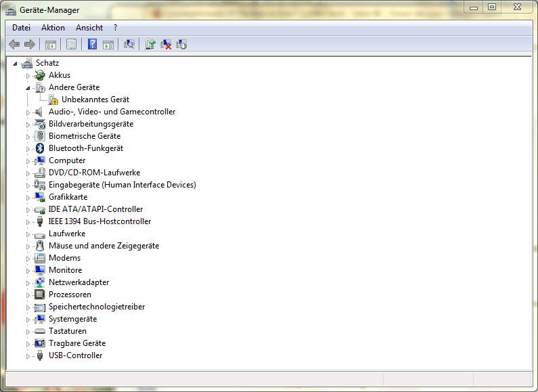This screenshot has width=538, height=392.
Task: Expand the Laufwerke category
Action: 28,234
